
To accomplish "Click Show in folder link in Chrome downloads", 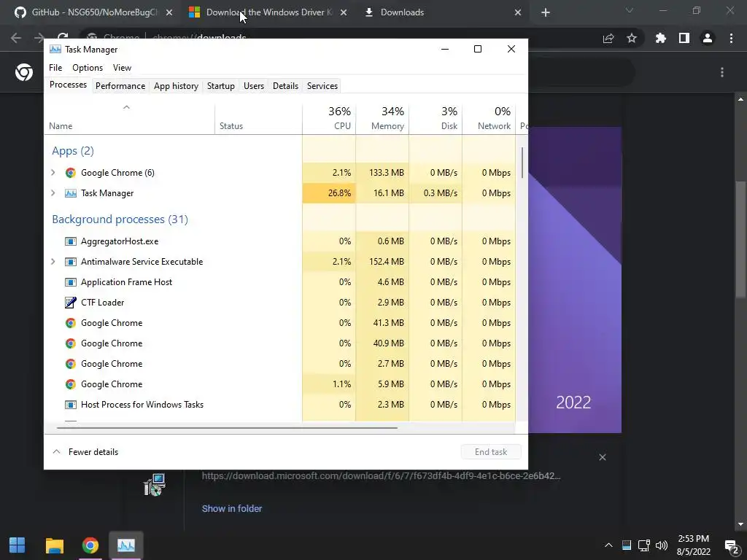I will point(231,508).
